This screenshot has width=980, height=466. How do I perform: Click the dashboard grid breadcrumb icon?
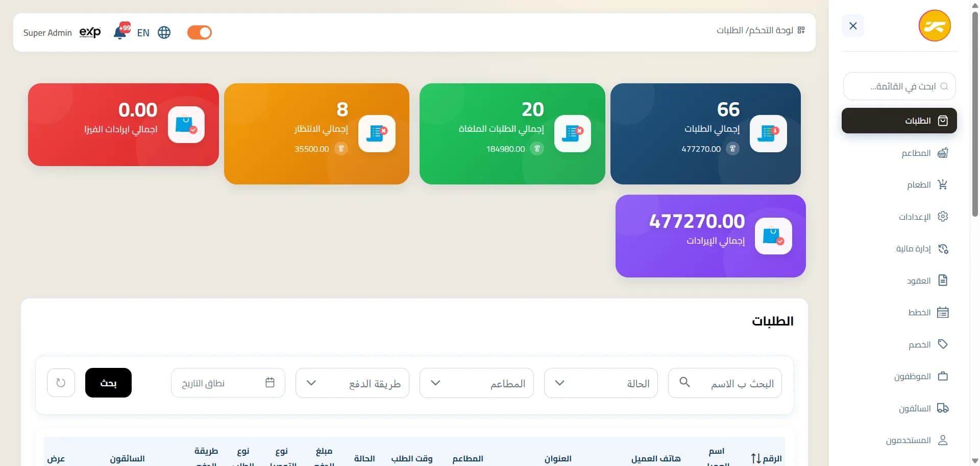(x=801, y=30)
